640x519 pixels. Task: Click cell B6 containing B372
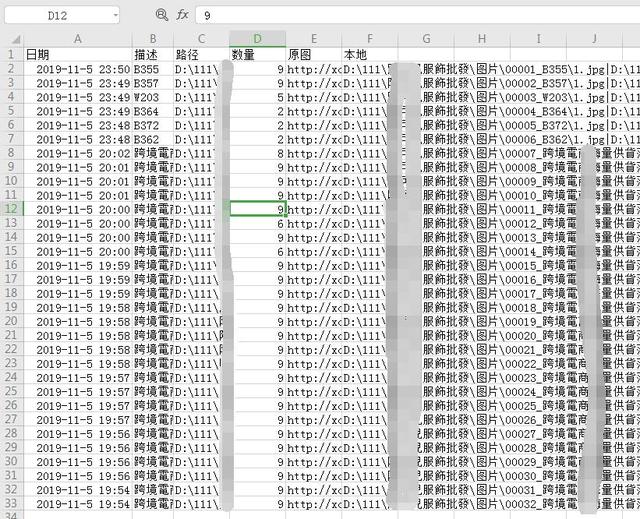pos(153,125)
